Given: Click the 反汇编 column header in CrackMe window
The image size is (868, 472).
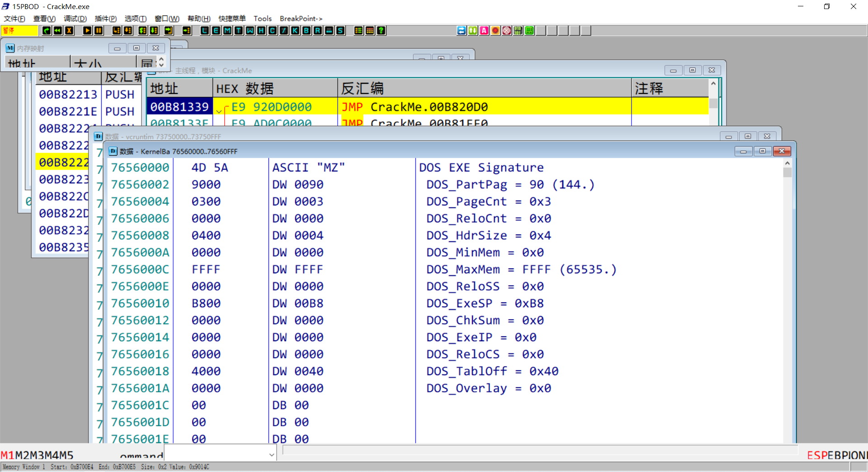Looking at the screenshot, I should click(x=485, y=88).
